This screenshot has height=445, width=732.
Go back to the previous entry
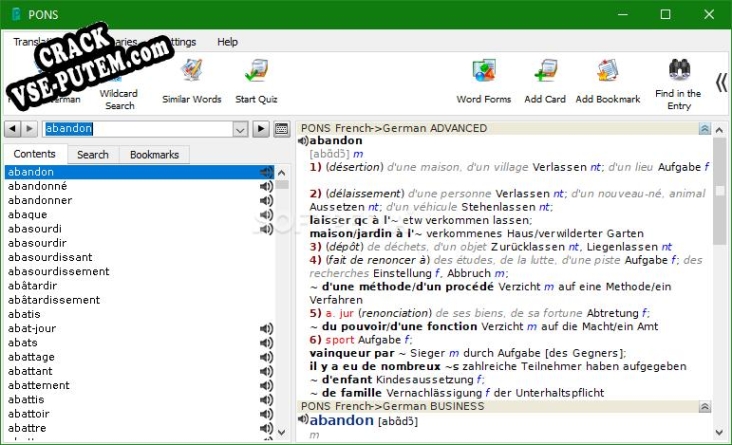[11, 129]
